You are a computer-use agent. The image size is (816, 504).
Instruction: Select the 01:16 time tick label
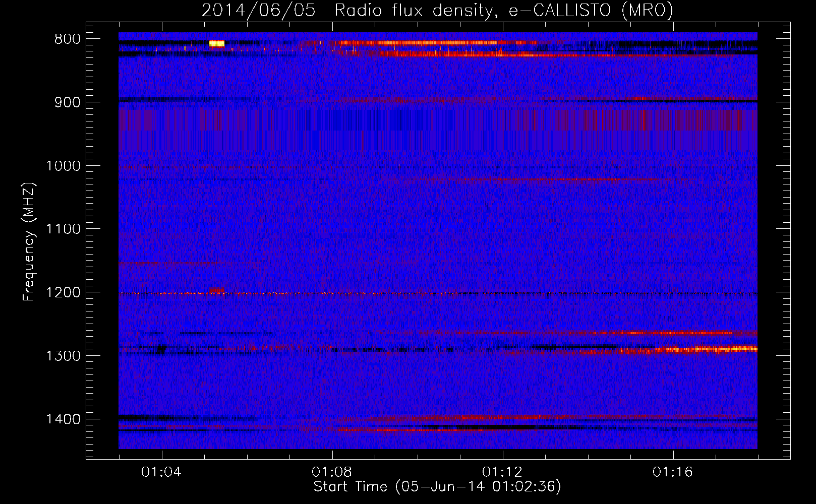(x=673, y=472)
